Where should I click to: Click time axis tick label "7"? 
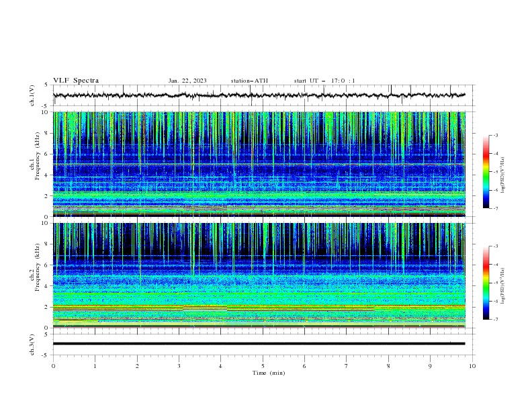click(x=347, y=366)
